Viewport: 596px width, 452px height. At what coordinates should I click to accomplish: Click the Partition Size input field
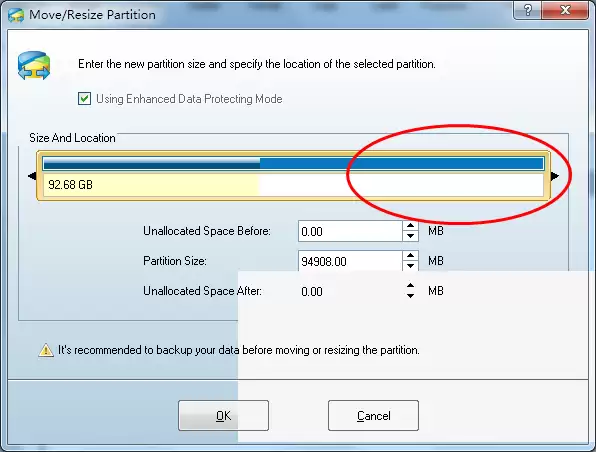tap(350, 261)
